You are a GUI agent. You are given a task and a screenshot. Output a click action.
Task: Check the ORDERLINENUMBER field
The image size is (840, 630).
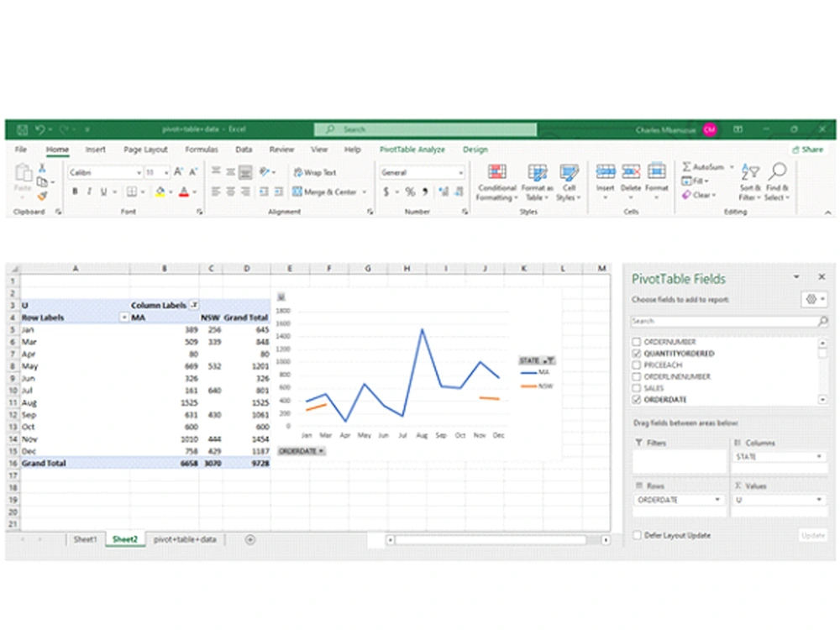point(637,376)
